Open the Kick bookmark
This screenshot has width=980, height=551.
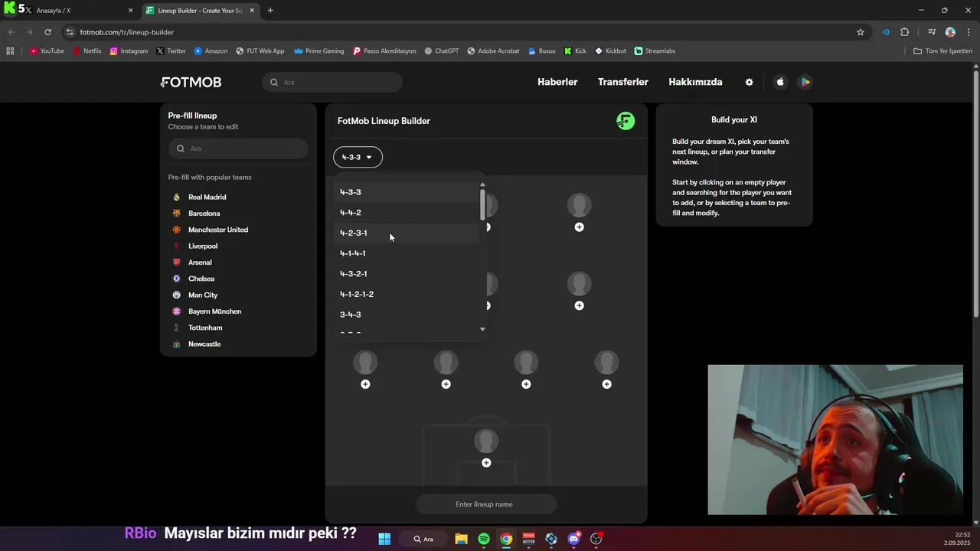[575, 51]
